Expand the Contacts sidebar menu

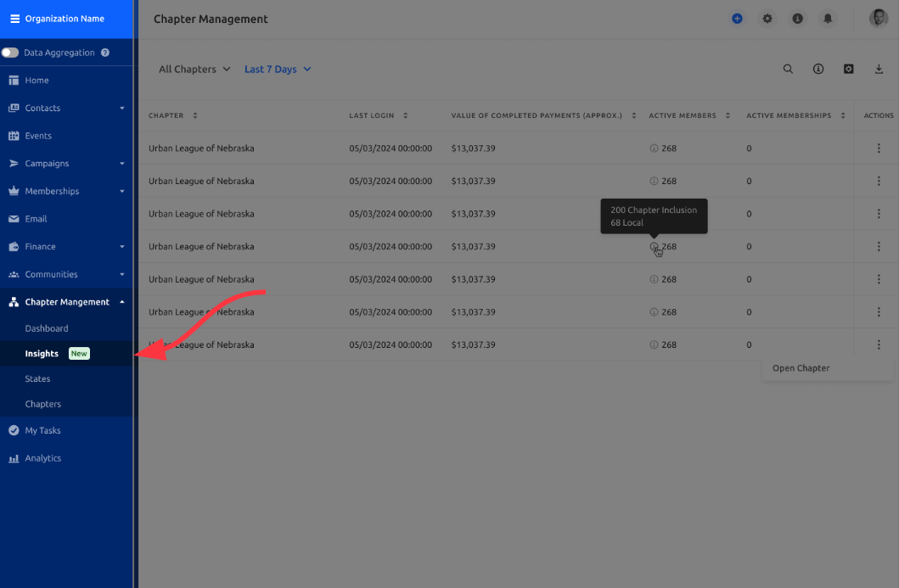pos(66,108)
